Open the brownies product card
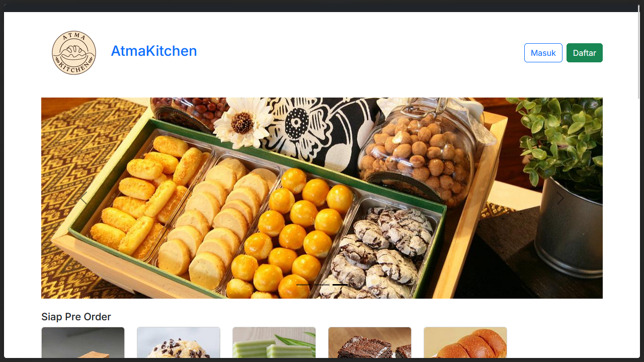The width and height of the screenshot is (644, 362). (x=370, y=342)
